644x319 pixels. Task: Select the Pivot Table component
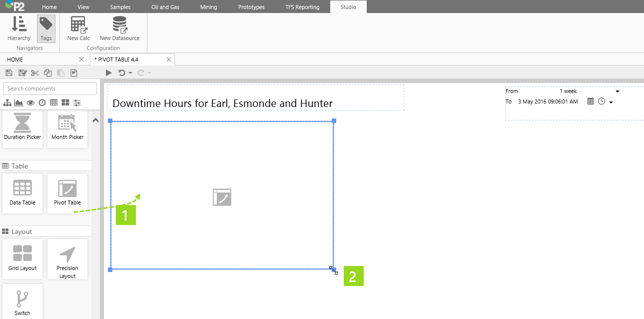pyautogui.click(x=67, y=193)
